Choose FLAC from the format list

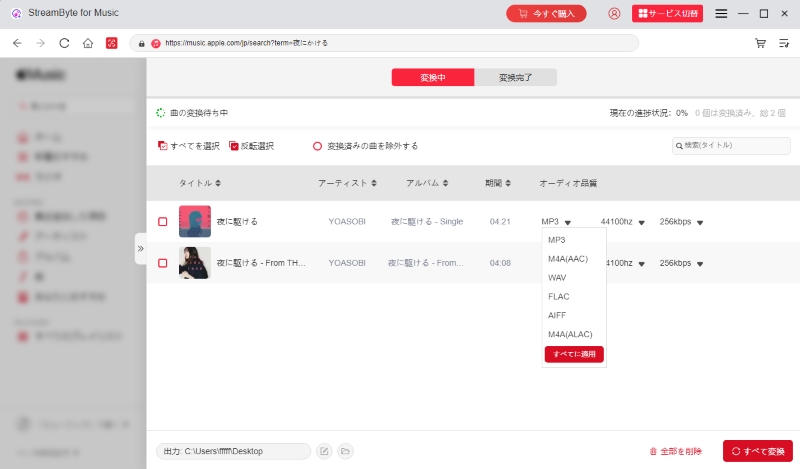pyautogui.click(x=559, y=296)
